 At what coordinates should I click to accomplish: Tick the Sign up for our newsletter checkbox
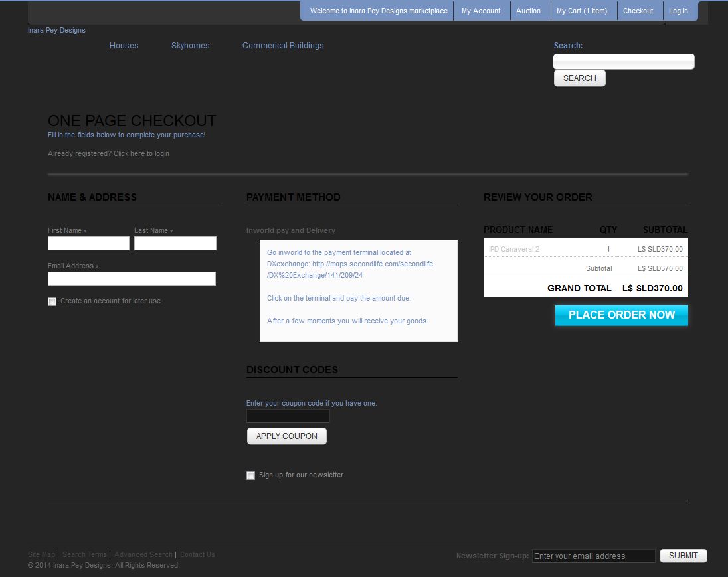250,475
